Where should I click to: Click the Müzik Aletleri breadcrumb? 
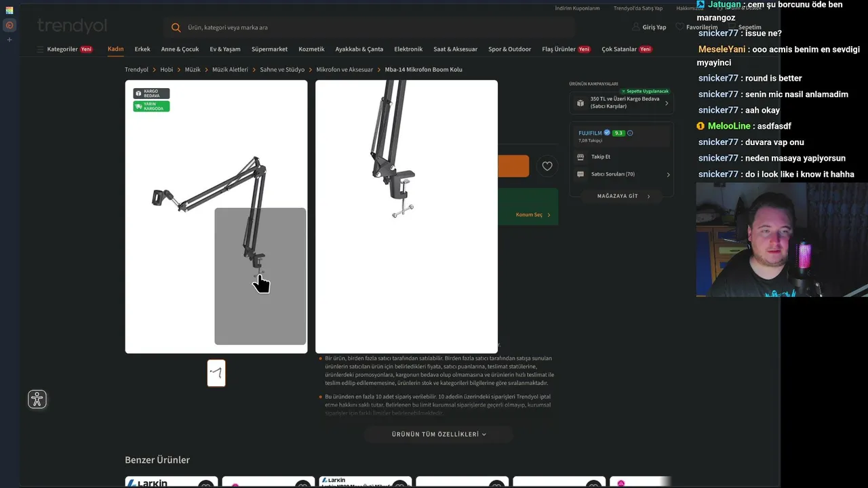point(231,70)
